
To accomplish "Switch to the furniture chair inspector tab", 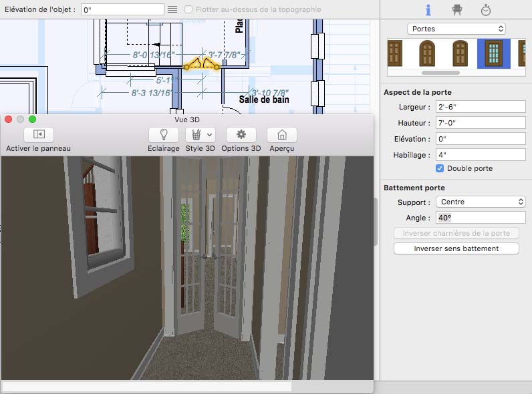I will click(457, 10).
